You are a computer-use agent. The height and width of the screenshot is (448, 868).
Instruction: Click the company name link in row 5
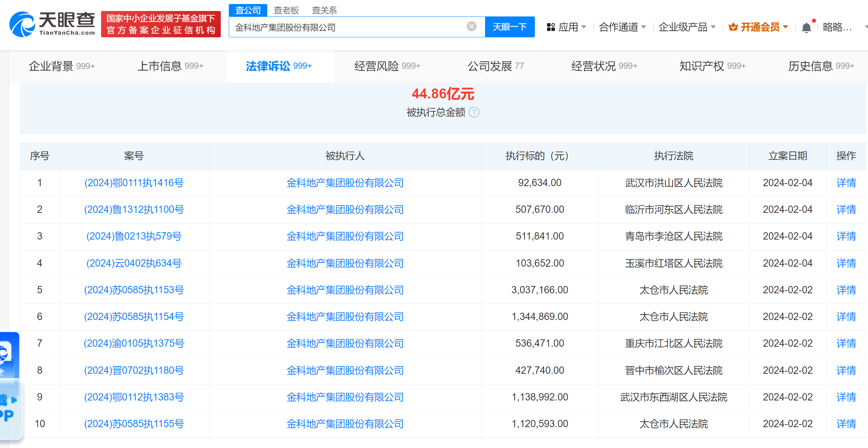pyautogui.click(x=345, y=290)
